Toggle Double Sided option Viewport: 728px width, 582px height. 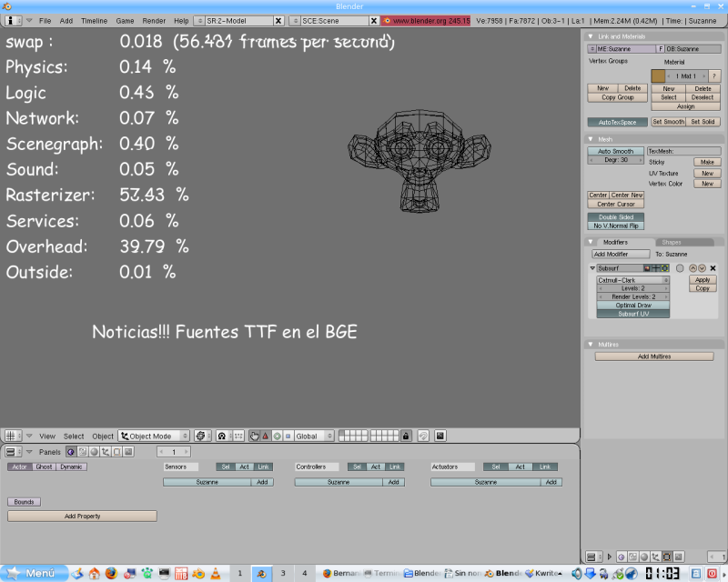616,217
